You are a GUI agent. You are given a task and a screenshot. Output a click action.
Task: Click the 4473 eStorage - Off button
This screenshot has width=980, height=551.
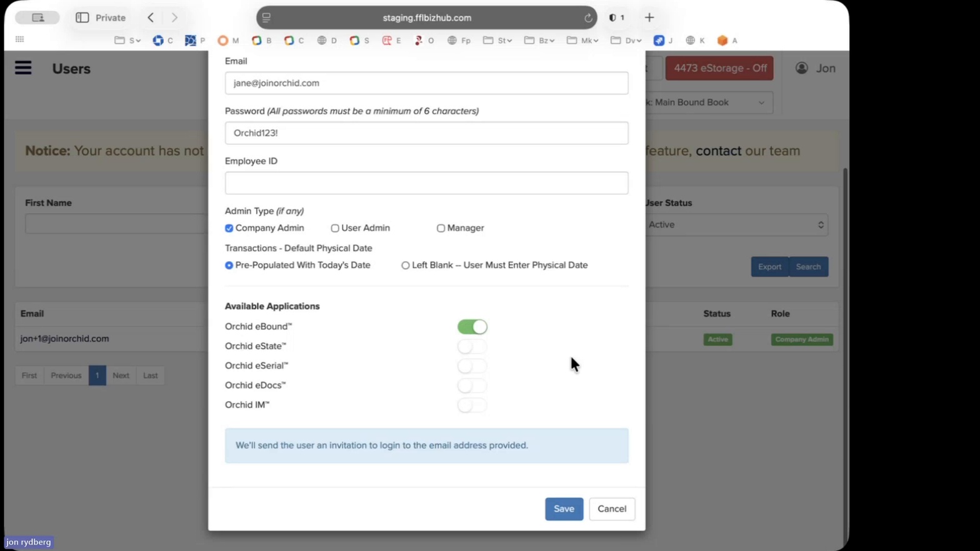tap(719, 68)
